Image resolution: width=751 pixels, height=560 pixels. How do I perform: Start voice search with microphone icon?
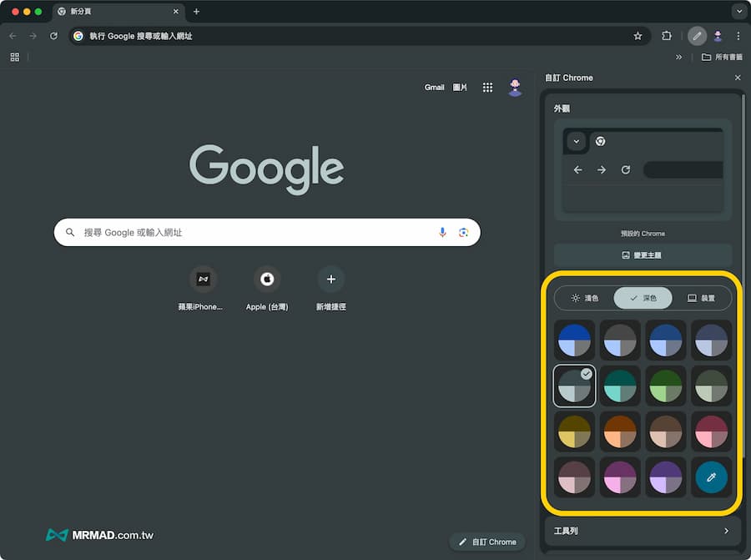442,232
